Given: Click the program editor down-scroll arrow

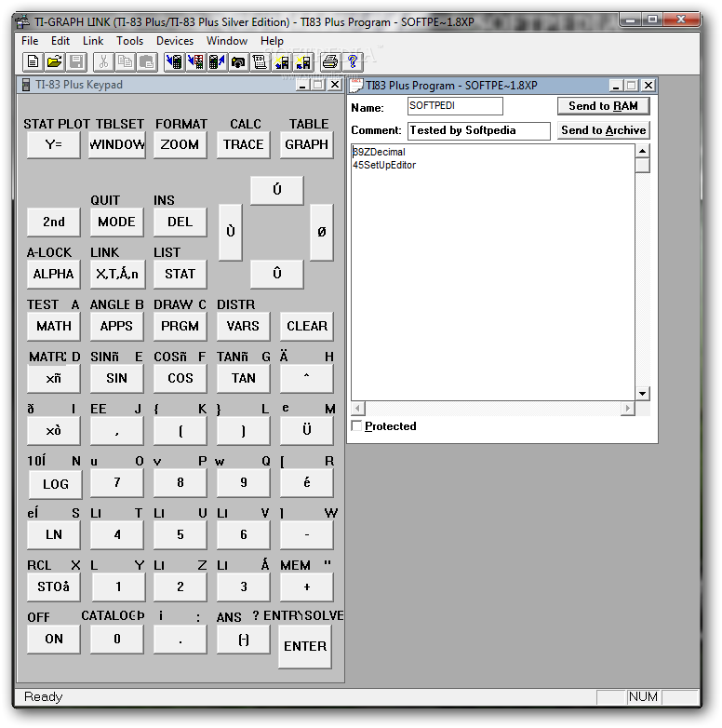Looking at the screenshot, I should point(642,394).
